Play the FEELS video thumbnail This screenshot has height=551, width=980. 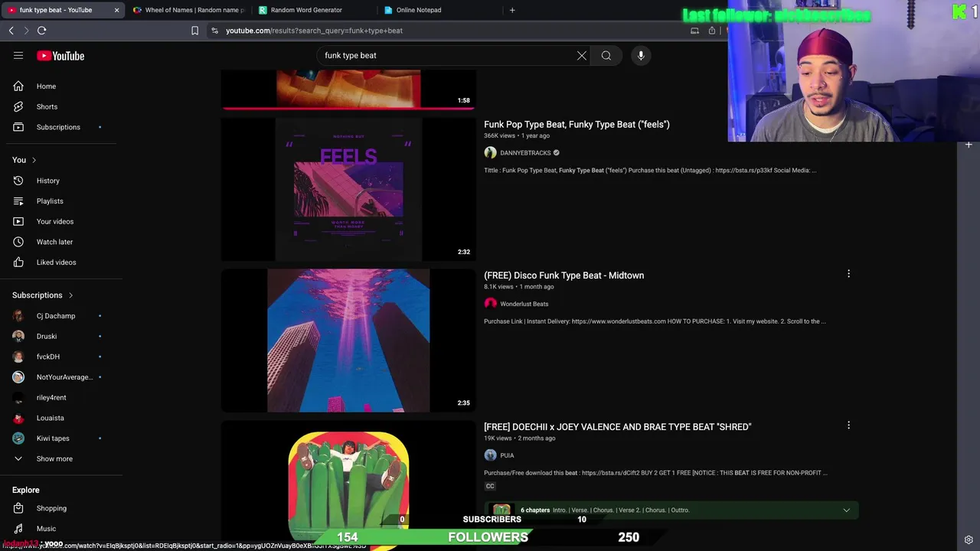click(348, 189)
